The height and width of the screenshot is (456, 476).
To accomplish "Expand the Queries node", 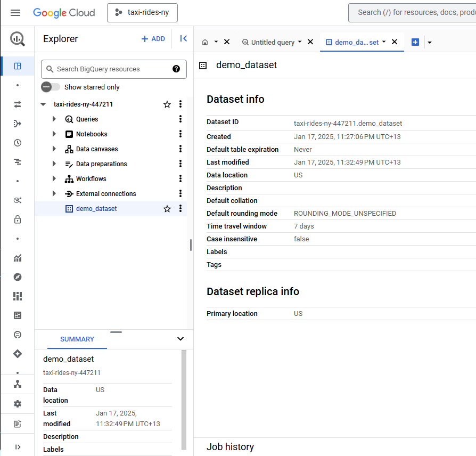I will (54, 119).
